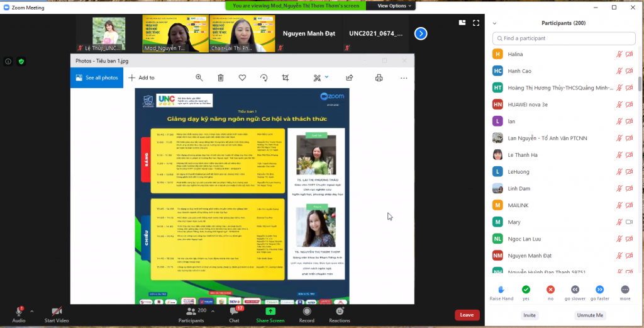Enter full screen mode icon
Screen dimensions: 644x328
tap(476, 23)
